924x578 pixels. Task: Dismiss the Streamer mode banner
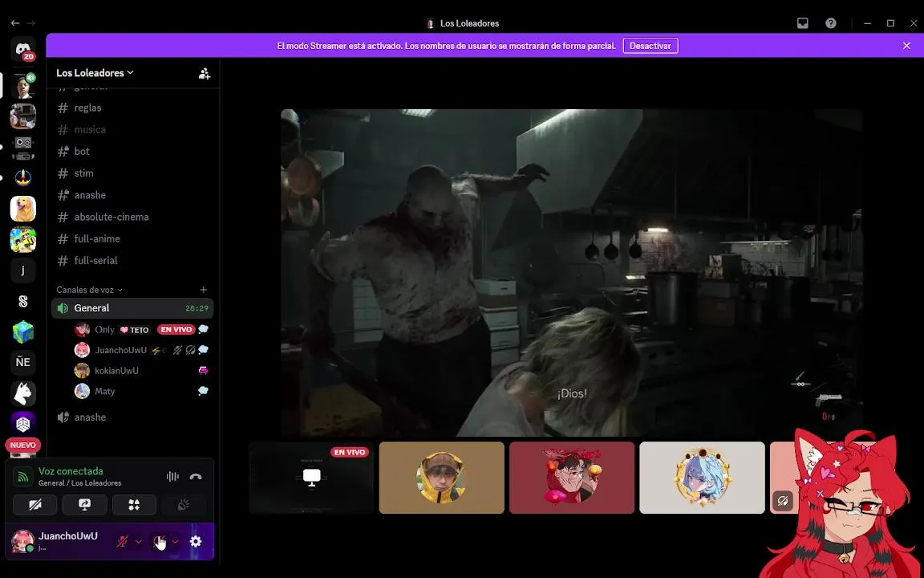(906, 46)
